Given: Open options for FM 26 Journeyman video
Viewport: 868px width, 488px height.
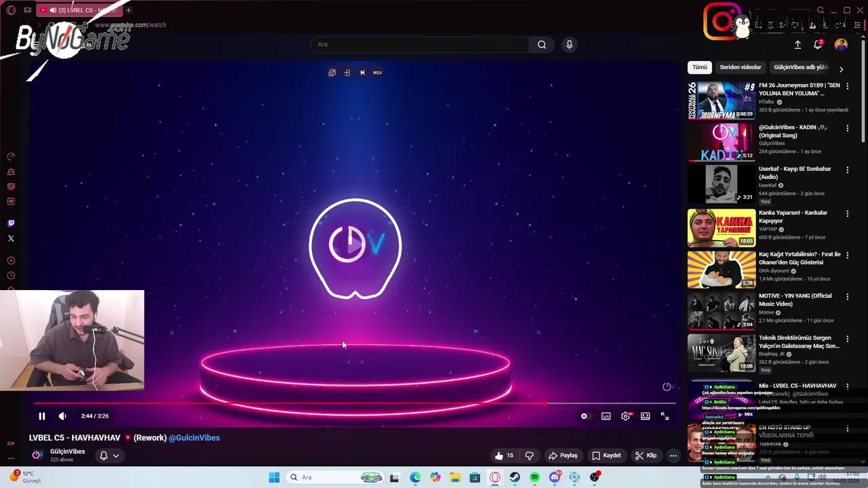Looking at the screenshot, I should [847, 86].
